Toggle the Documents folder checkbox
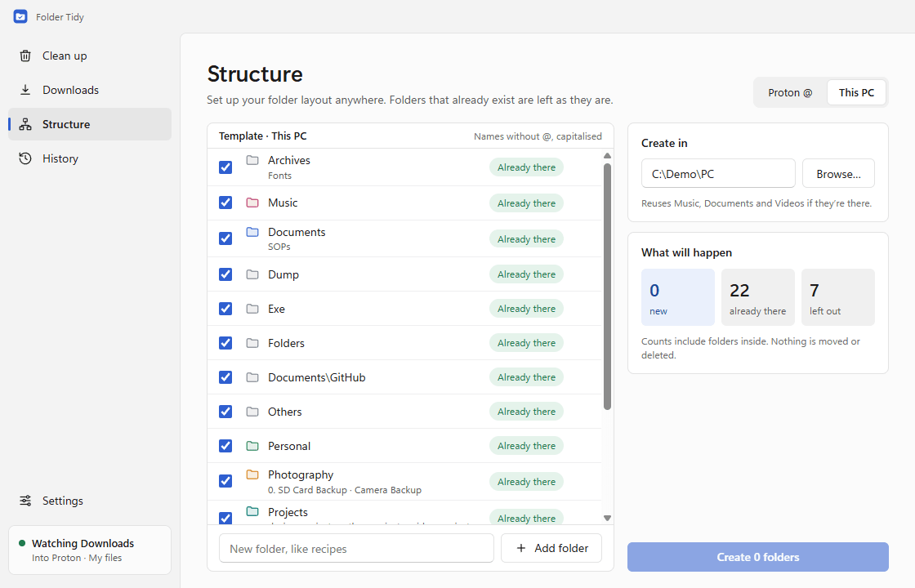The image size is (915, 588). coord(225,238)
